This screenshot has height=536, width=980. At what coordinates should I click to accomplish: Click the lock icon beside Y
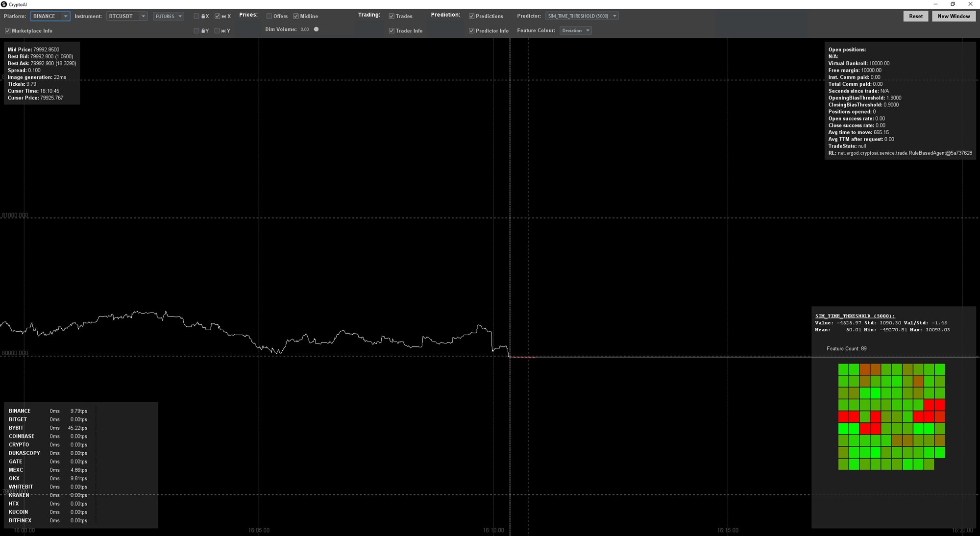pos(203,31)
